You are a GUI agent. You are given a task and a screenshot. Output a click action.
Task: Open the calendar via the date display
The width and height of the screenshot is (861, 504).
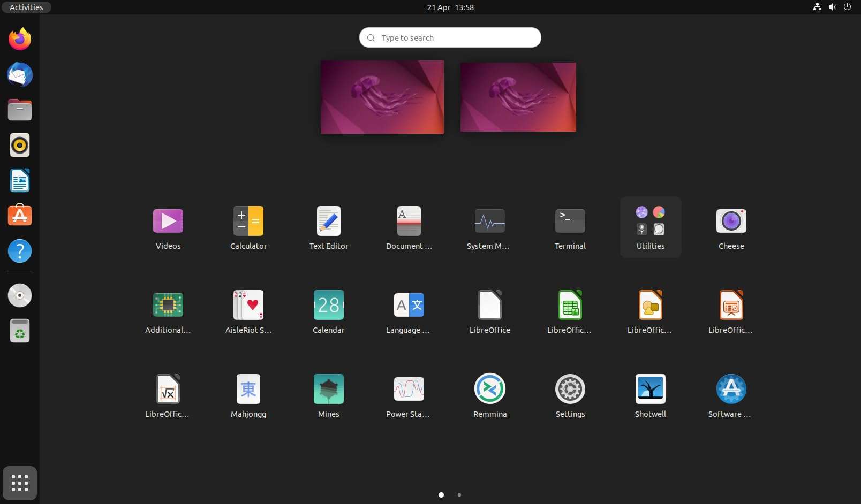point(450,7)
